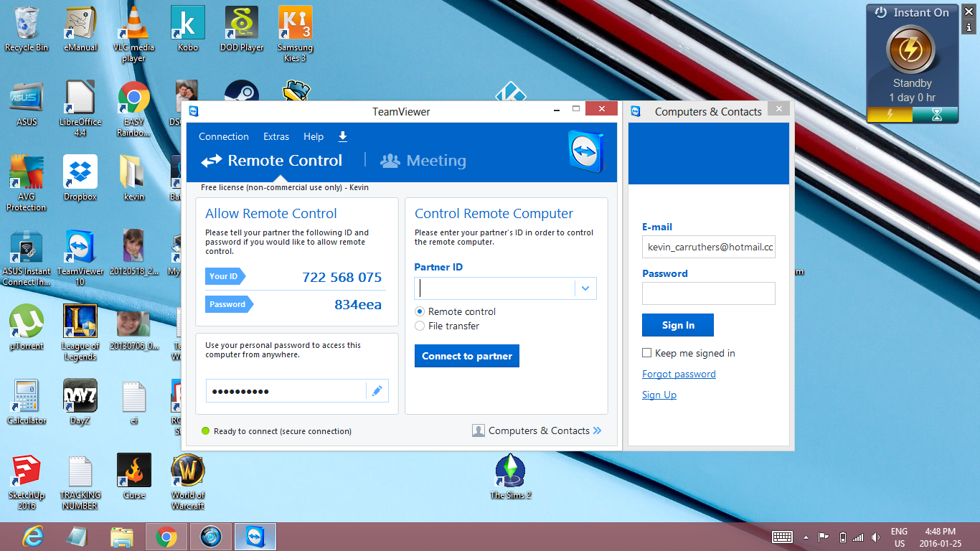980x551 pixels.
Task: Open the EASY Rainbo... Chrome shortcut
Action: 134,108
